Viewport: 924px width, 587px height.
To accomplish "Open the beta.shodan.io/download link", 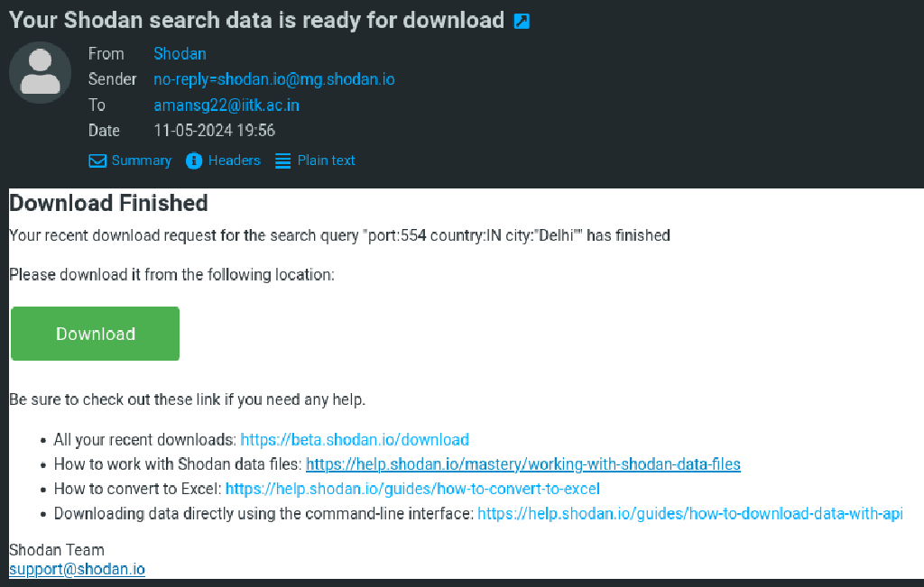I will (355, 440).
